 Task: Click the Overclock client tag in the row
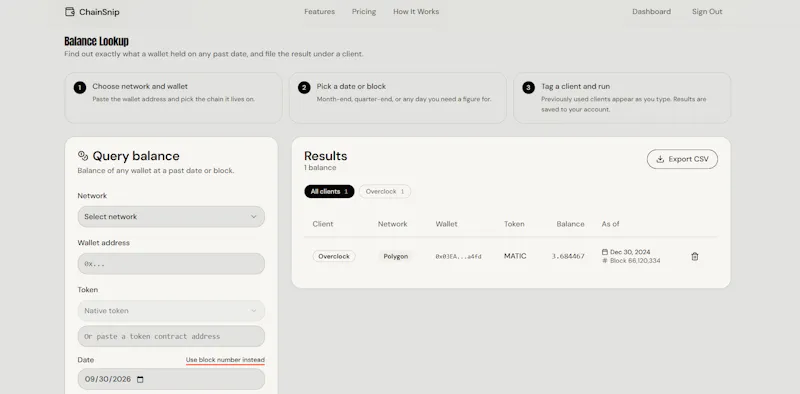[x=334, y=256]
